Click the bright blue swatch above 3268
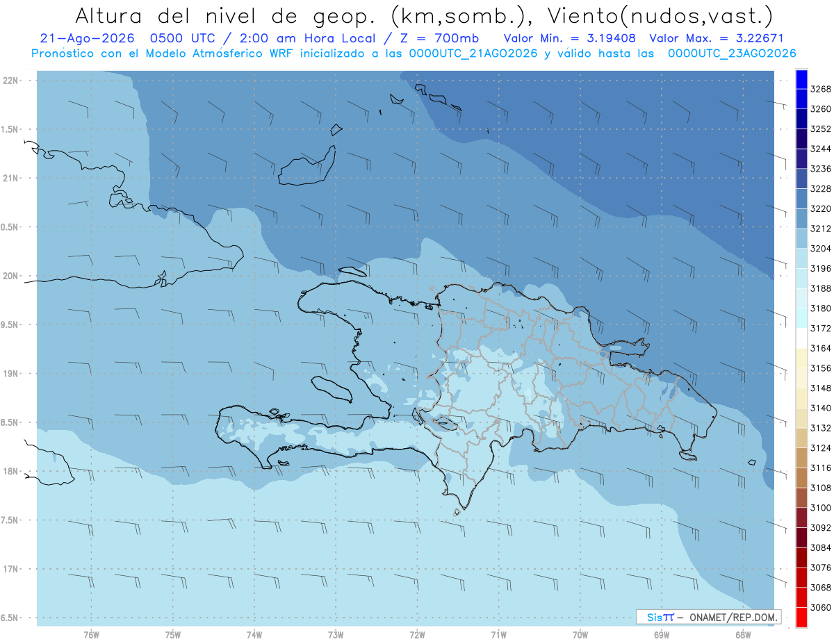This screenshot has width=834, height=644. pyautogui.click(x=801, y=79)
